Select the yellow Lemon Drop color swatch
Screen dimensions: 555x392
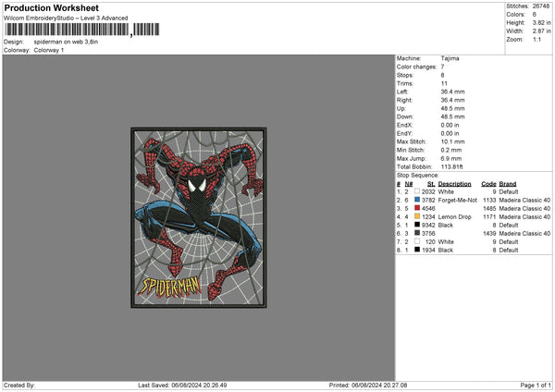[417, 216]
